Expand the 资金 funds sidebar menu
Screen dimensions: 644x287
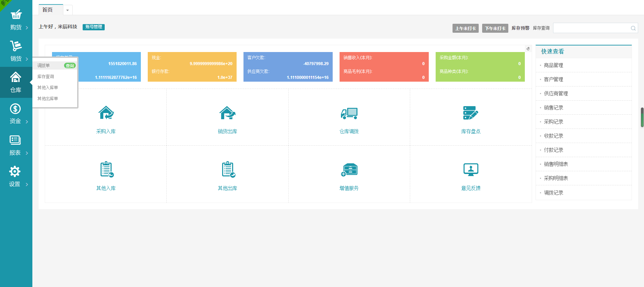[16, 114]
